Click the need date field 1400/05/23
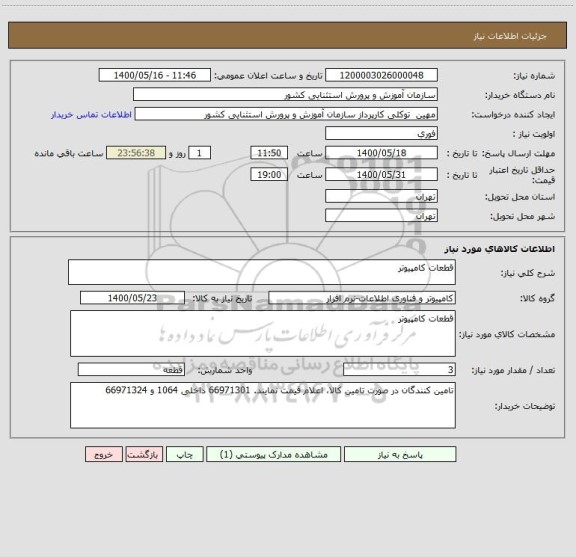This screenshot has height=557, width=576. [132, 298]
